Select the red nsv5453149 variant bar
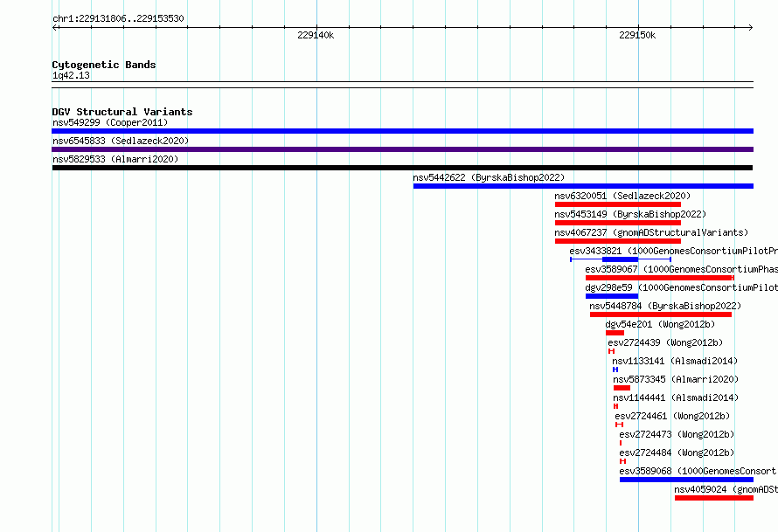Screen dimensions: 778x532 click(x=618, y=223)
